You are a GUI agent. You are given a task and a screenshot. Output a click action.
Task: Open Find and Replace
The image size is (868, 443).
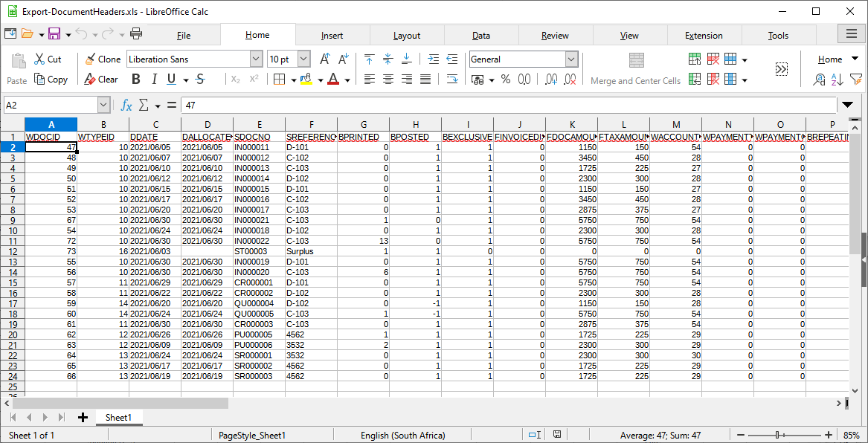click(x=820, y=80)
